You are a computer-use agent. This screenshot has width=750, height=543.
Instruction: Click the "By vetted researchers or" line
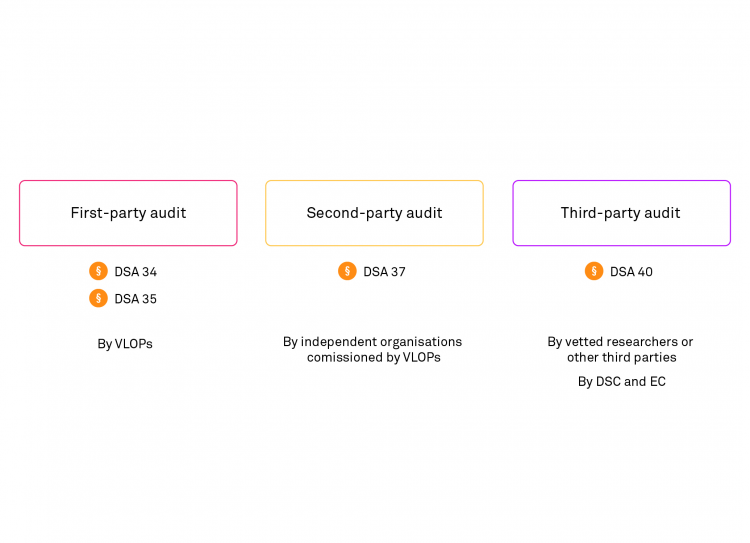click(x=620, y=342)
